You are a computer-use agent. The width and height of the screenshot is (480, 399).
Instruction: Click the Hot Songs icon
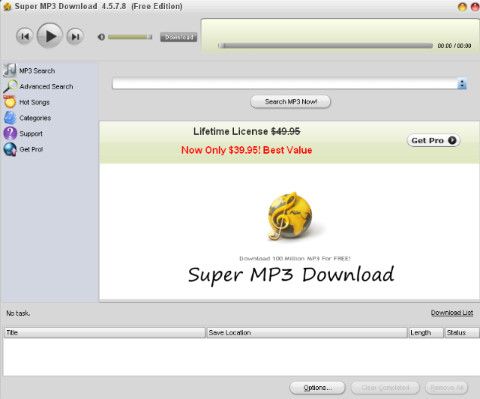[x=10, y=102]
